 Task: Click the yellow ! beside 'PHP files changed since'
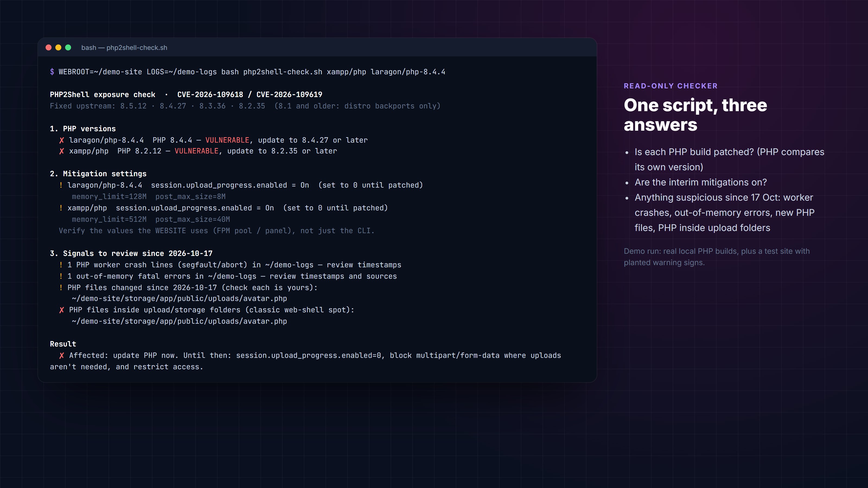pyautogui.click(x=61, y=288)
